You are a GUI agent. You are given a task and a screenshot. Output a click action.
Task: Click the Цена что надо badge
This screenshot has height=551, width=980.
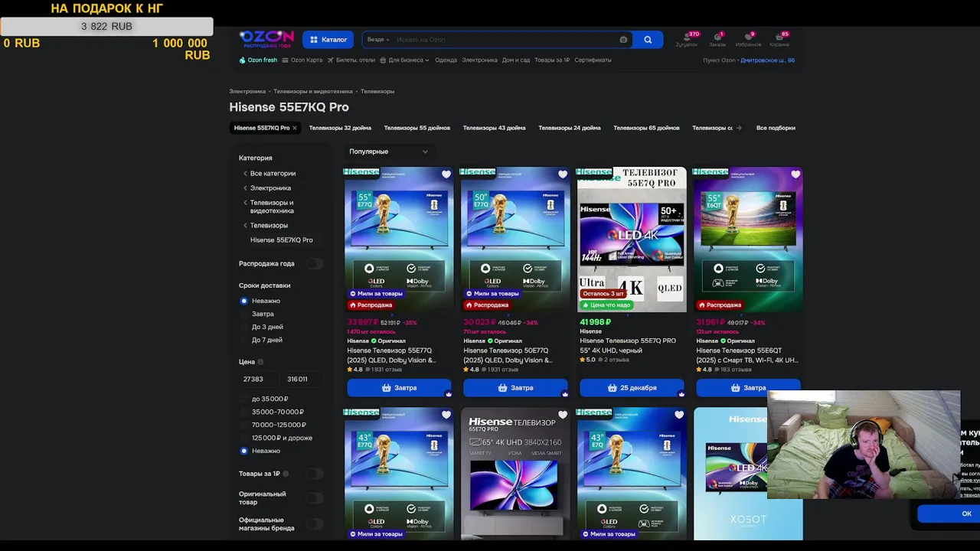(606, 305)
